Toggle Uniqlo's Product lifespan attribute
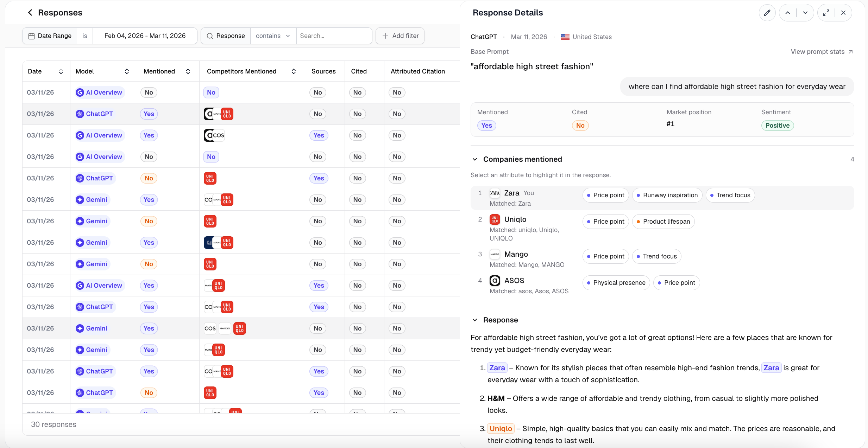 [x=663, y=222]
